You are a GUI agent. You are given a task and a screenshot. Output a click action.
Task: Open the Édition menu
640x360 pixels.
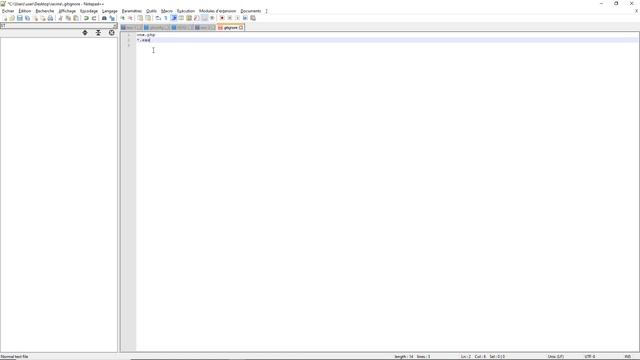(25, 11)
